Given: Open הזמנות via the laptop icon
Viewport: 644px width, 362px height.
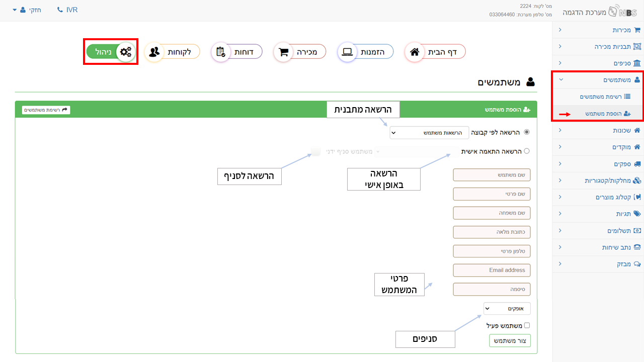Looking at the screenshot, I should pos(347,52).
